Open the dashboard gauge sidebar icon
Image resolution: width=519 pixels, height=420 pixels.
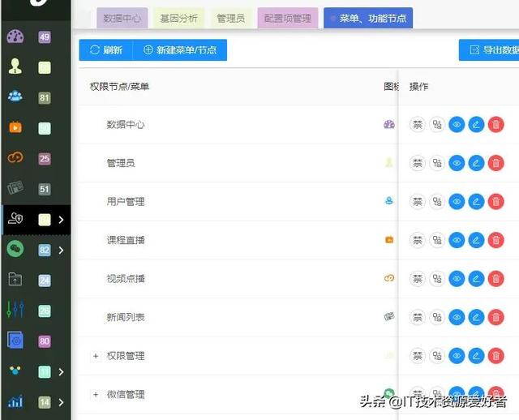pos(15,36)
